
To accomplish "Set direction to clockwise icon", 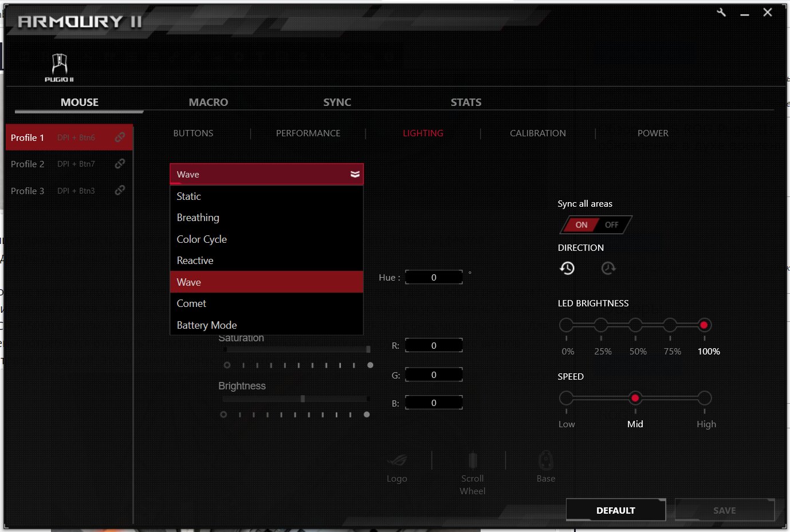I will (x=608, y=268).
